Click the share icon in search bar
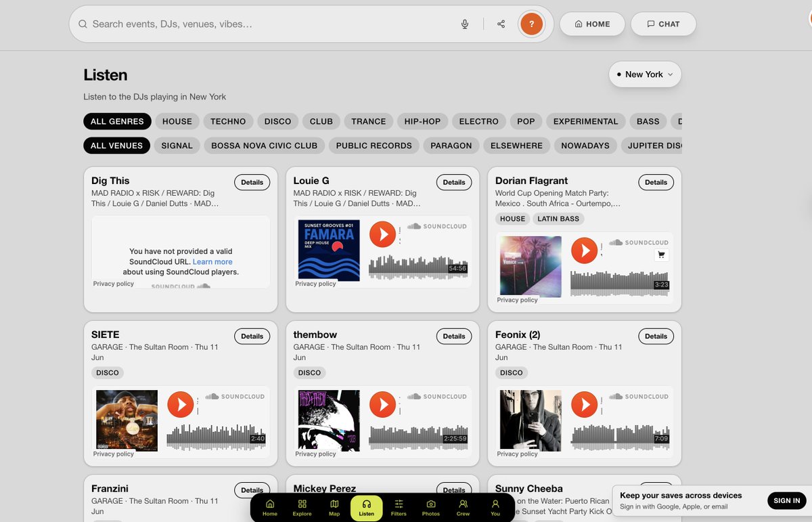The height and width of the screenshot is (522, 812). [501, 24]
